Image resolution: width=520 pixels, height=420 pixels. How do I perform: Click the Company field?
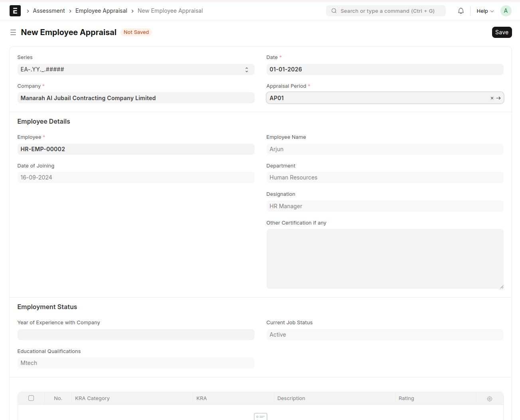pyautogui.click(x=136, y=98)
